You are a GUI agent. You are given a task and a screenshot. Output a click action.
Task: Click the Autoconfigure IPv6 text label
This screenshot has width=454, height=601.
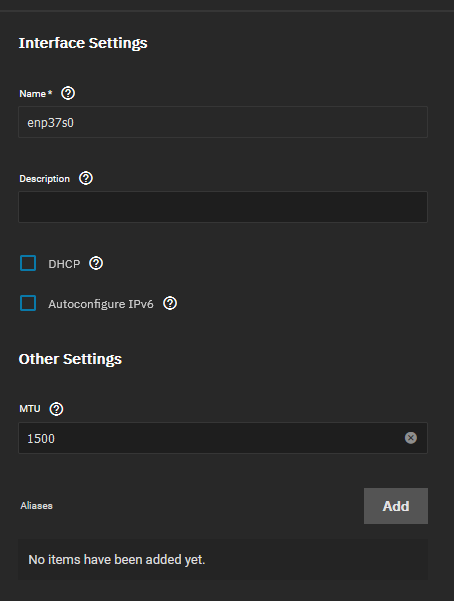click(100, 304)
